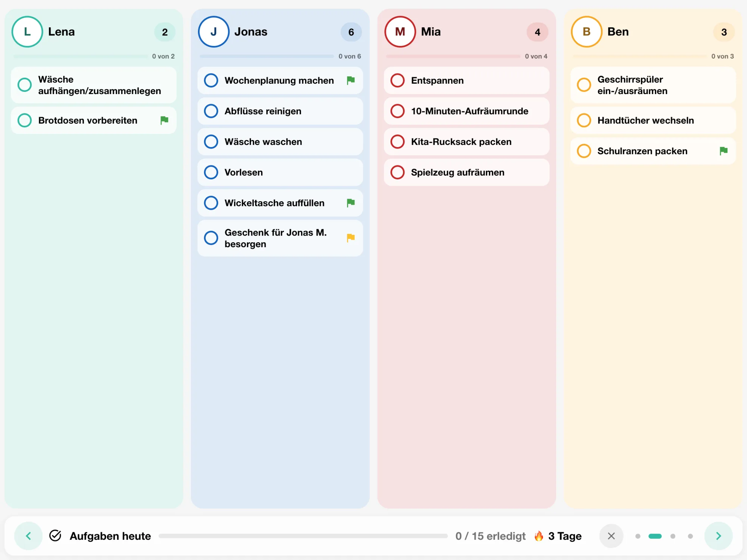747x560 pixels.
Task: Click the green flag on Schulranzen packen
Action: click(723, 151)
